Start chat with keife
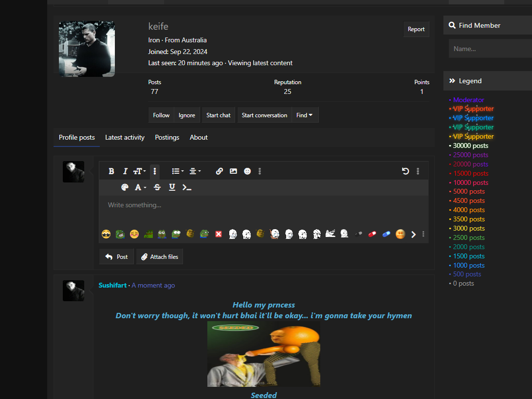Image resolution: width=532 pixels, height=399 pixels. (219, 115)
